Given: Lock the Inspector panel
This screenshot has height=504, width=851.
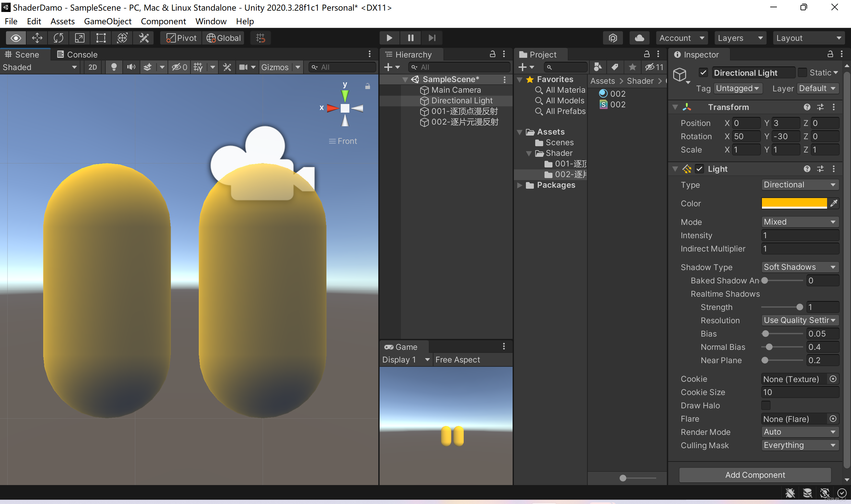Looking at the screenshot, I should click(830, 54).
